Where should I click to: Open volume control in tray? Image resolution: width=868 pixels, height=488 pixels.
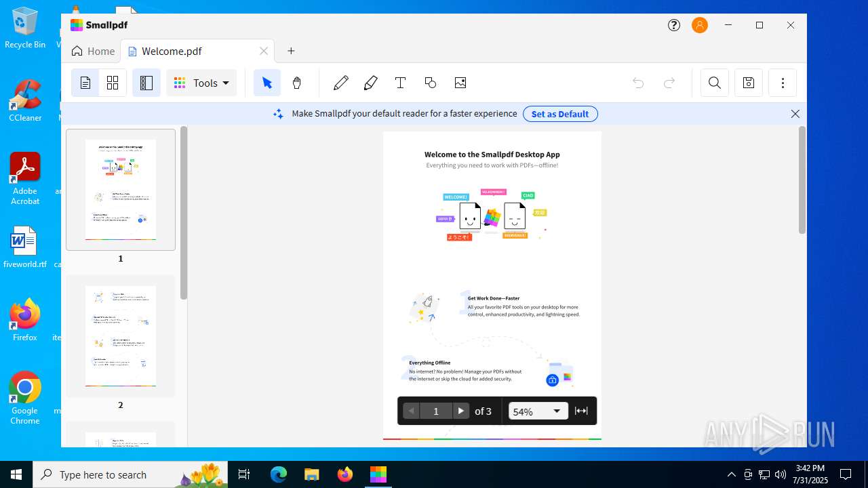781,474
